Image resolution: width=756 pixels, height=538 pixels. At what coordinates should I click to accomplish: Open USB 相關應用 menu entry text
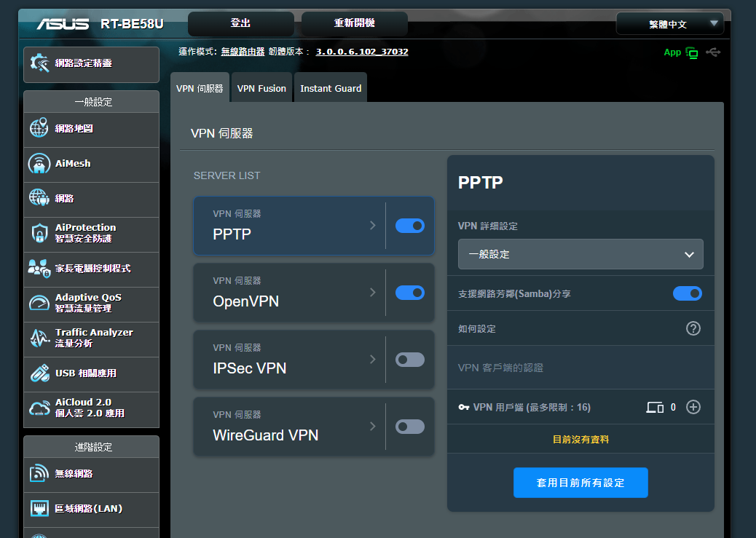point(86,373)
